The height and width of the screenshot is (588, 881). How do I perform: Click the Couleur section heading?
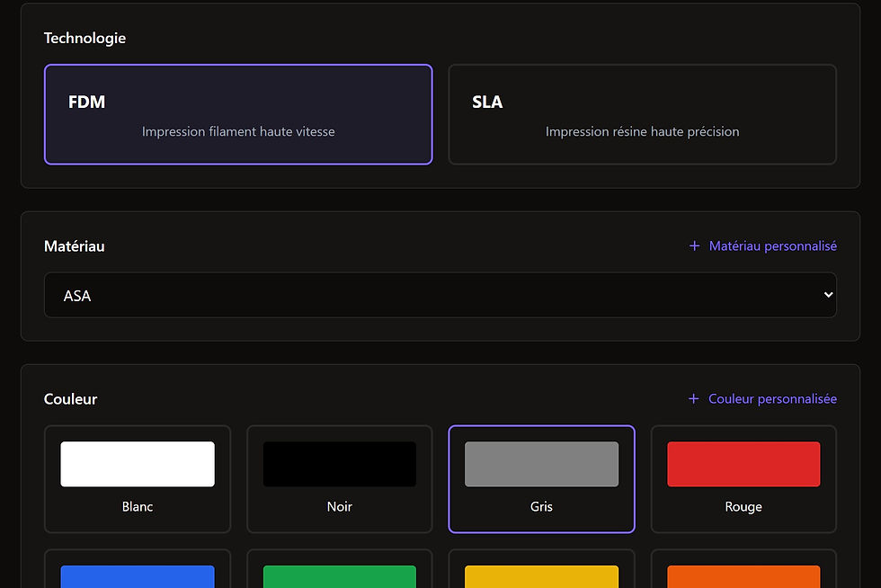tap(70, 399)
